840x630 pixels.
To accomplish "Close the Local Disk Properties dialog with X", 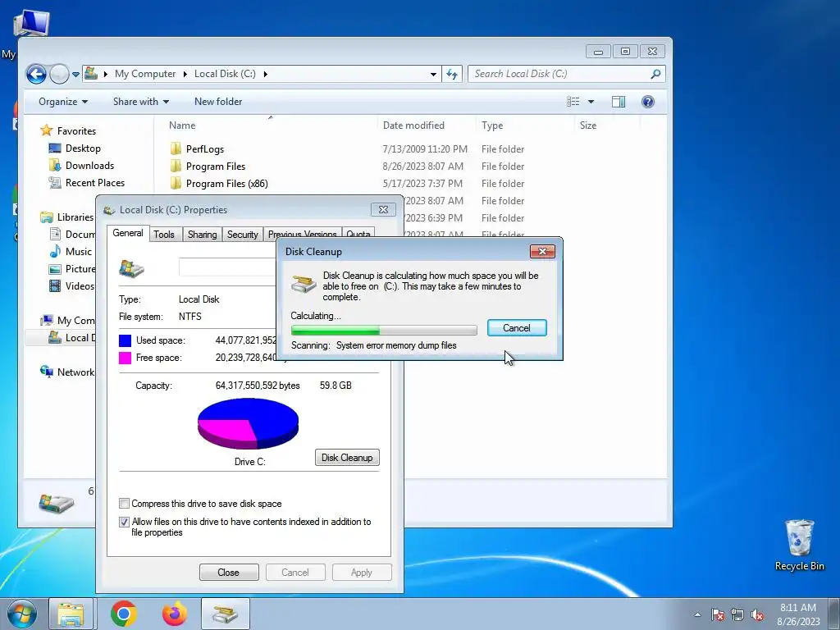I will tap(383, 209).
